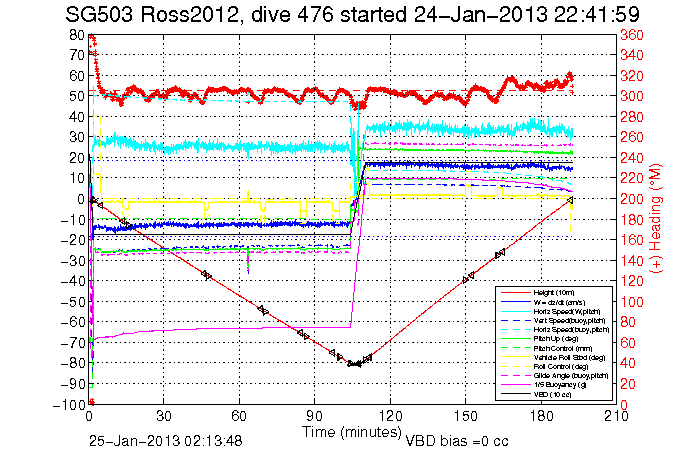
Task: Click the left-axis tick label '70'
Action: (76, 55)
